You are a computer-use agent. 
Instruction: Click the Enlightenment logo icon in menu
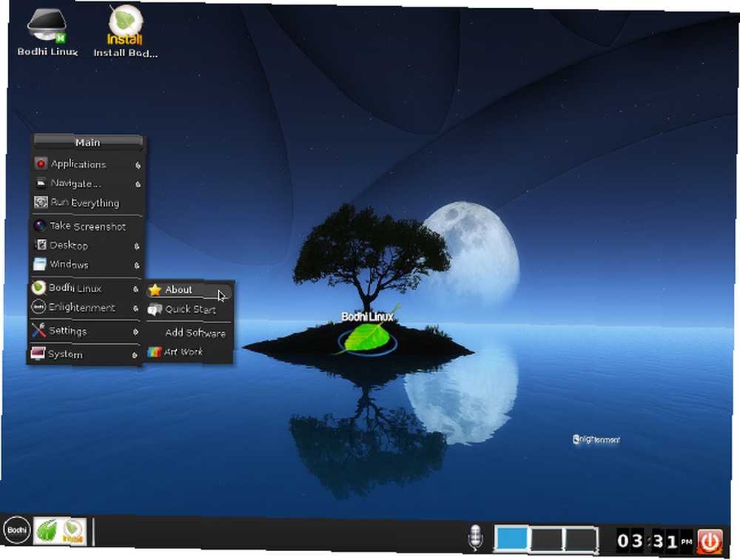coord(38,307)
